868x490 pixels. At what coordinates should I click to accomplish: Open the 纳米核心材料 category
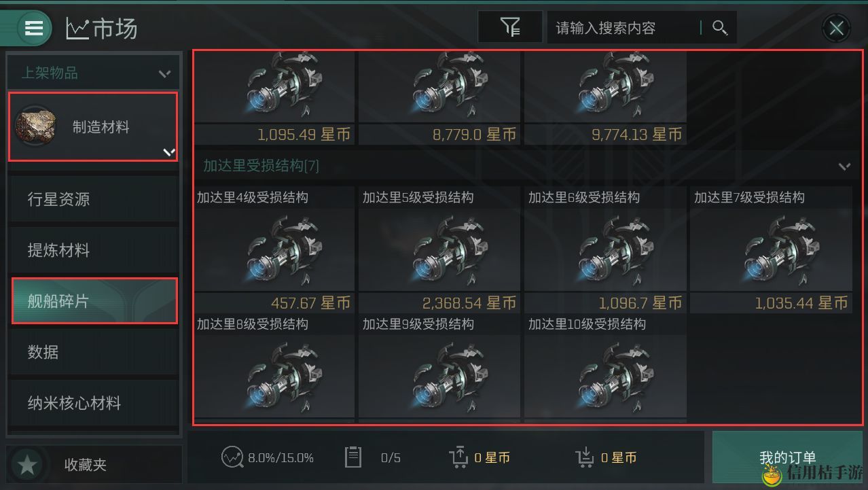point(94,403)
